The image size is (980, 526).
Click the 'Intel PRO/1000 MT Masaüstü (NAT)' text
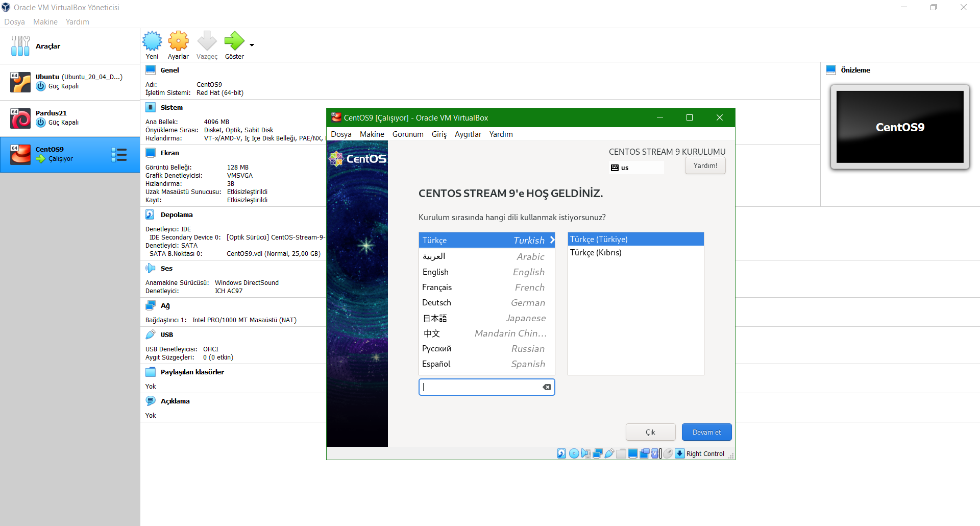click(x=244, y=320)
